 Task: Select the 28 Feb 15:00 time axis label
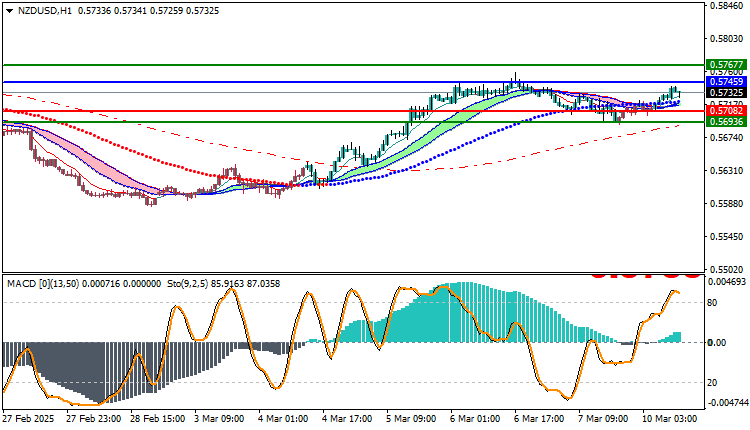coord(157,419)
